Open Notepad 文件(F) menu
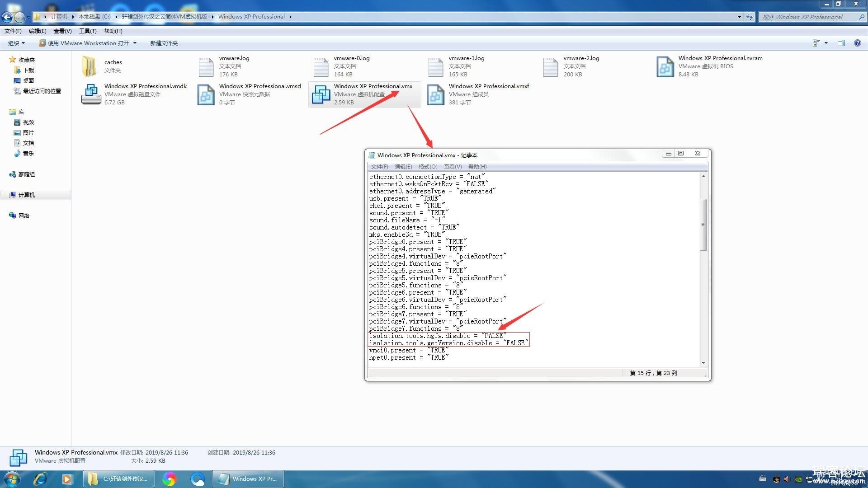Screen dimensions: 868x488 pyautogui.click(x=379, y=167)
